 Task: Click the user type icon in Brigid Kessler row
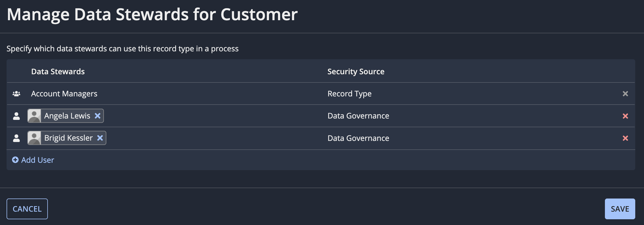coord(16,138)
